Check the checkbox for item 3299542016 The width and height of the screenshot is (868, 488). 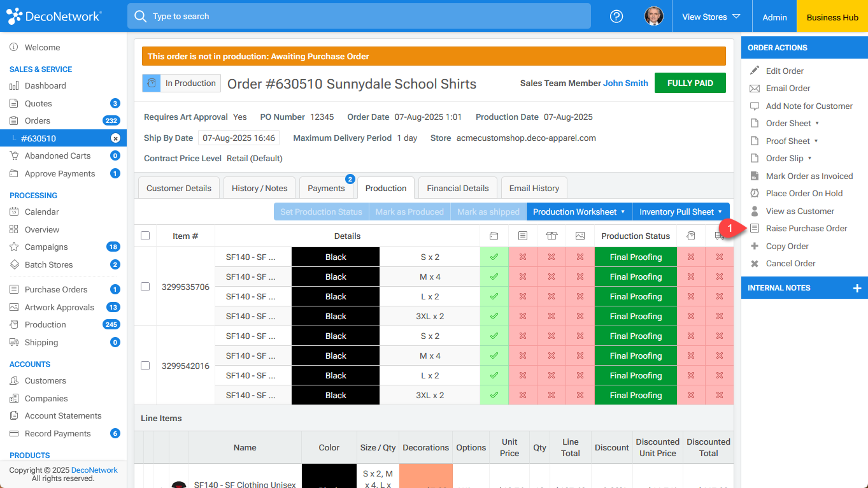click(x=145, y=366)
